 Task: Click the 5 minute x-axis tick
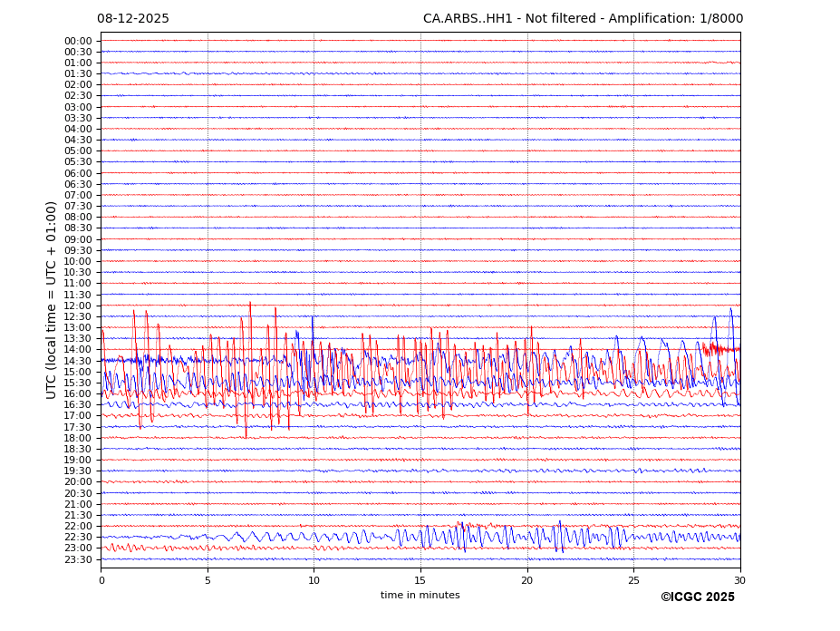tap(208, 580)
